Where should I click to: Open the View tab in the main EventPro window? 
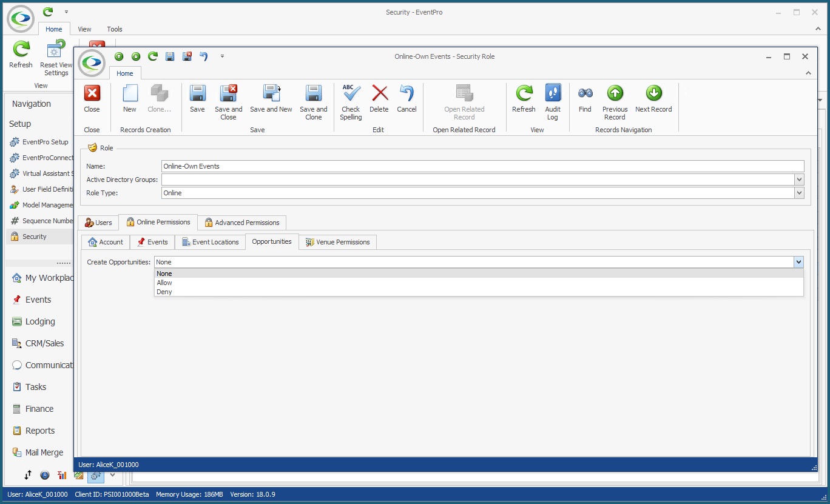pos(84,29)
